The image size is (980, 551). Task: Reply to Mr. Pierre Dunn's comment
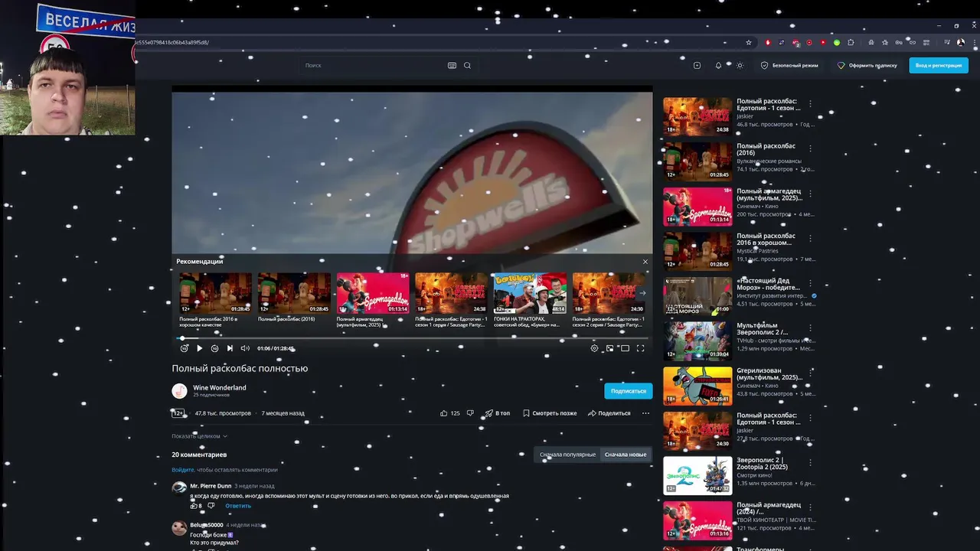[238, 506]
